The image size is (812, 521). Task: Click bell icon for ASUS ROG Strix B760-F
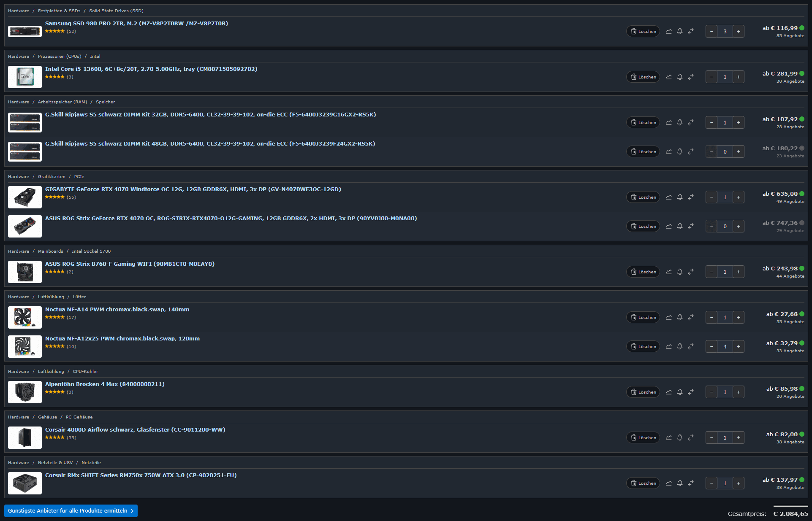click(680, 272)
